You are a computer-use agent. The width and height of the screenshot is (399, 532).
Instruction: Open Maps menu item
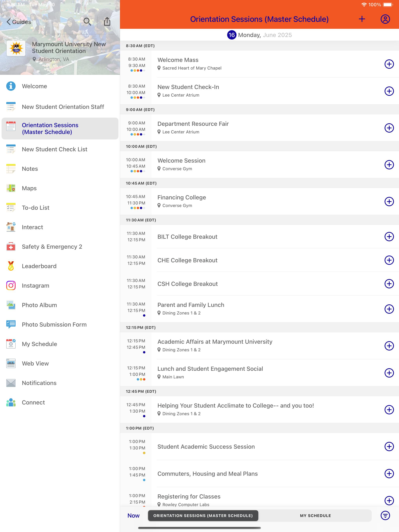60,188
